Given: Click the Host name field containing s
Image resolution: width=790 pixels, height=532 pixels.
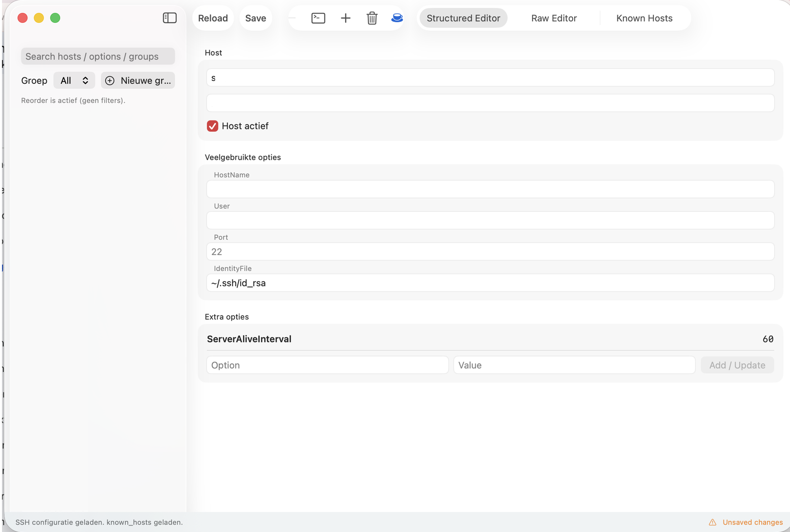Looking at the screenshot, I should click(490, 77).
